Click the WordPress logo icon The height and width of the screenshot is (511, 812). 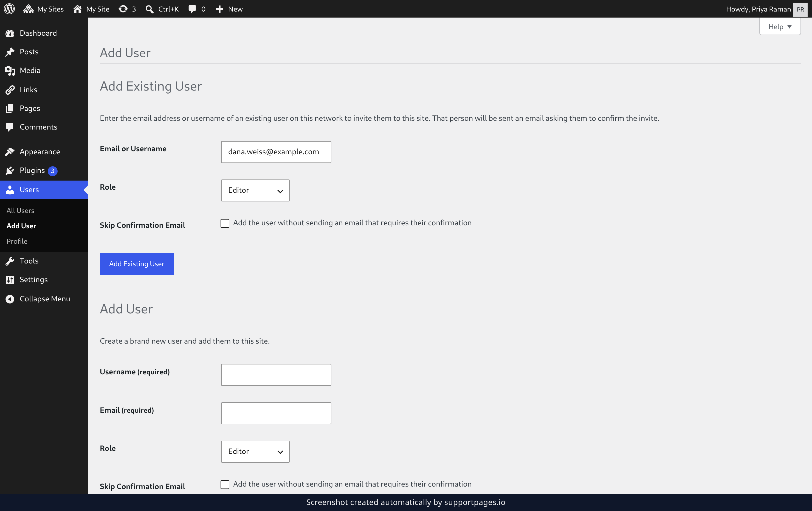9,9
